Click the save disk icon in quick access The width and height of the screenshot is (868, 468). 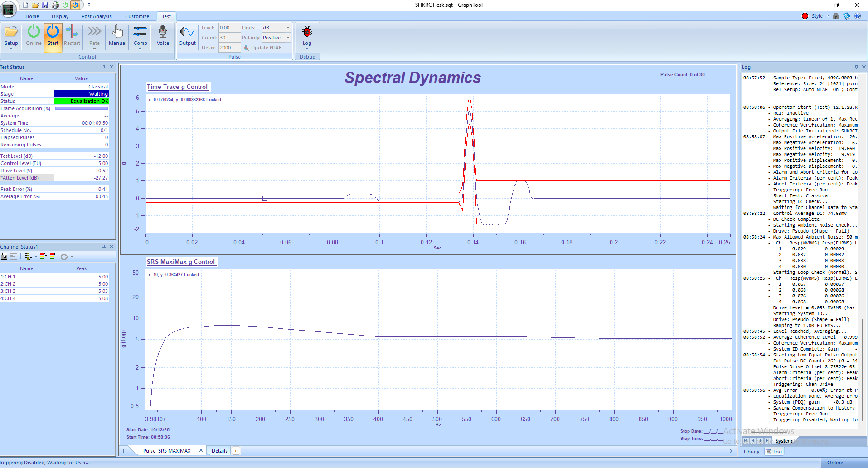coord(45,5)
